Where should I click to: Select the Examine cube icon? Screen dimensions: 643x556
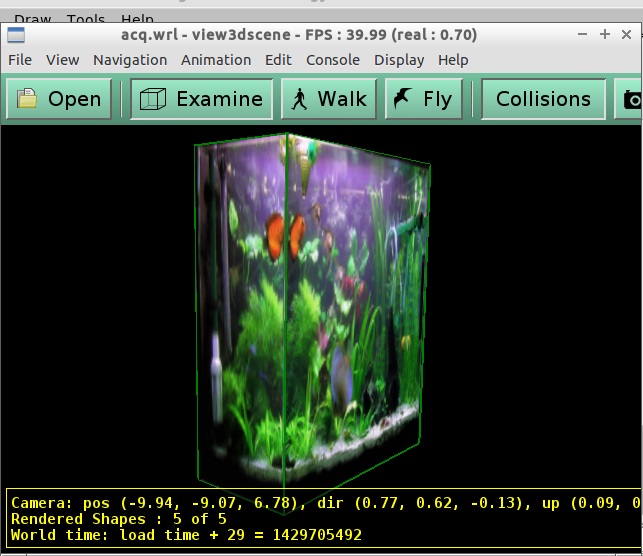152,99
